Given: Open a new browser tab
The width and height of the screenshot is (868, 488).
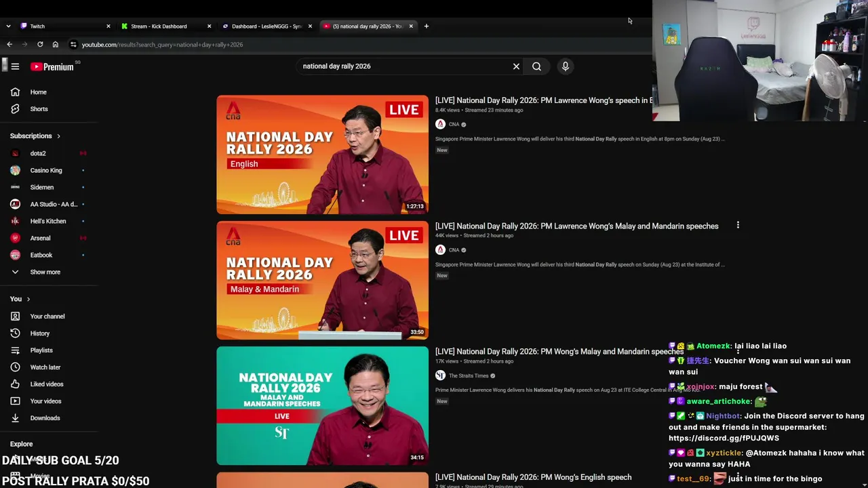Looking at the screenshot, I should [x=426, y=26].
